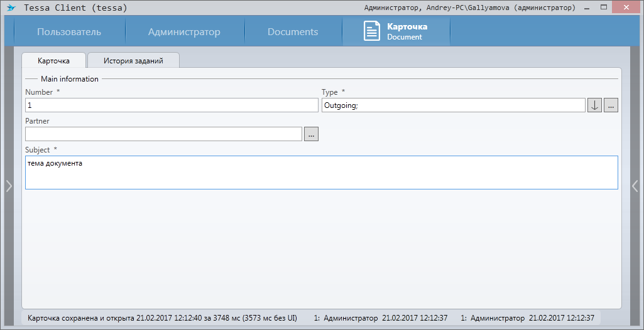Click the ellipsis button beside Partner field
Image resolution: width=644 pixels, height=330 pixels.
[x=311, y=134]
